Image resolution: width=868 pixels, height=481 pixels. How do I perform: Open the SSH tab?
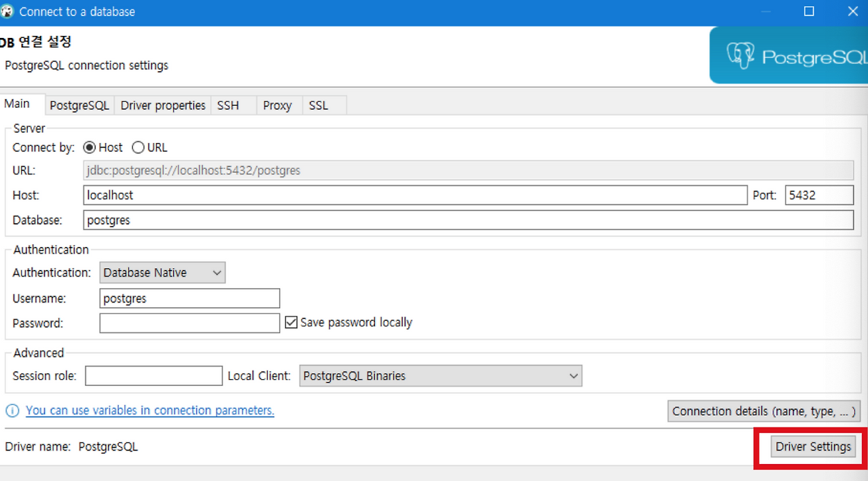[226, 105]
